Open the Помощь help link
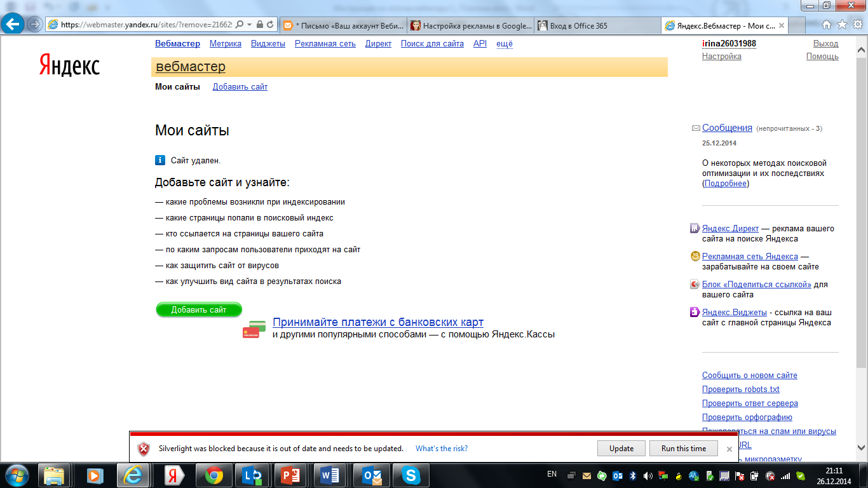 [822, 57]
